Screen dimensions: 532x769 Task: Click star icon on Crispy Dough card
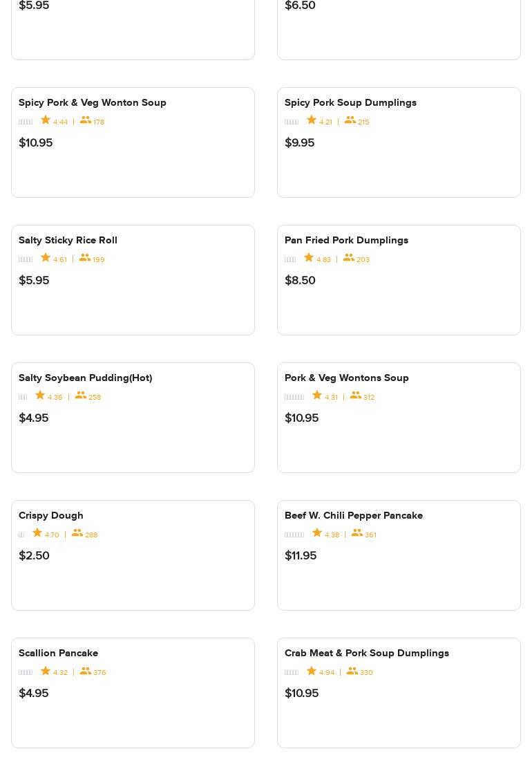click(37, 533)
